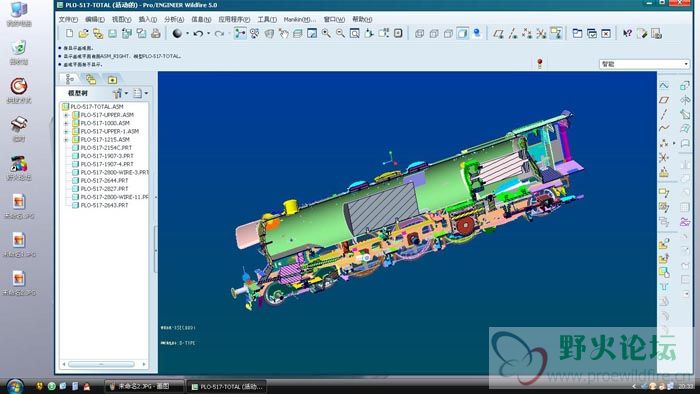Switch to wireframe display style
The image size is (700, 394).
tap(420, 33)
